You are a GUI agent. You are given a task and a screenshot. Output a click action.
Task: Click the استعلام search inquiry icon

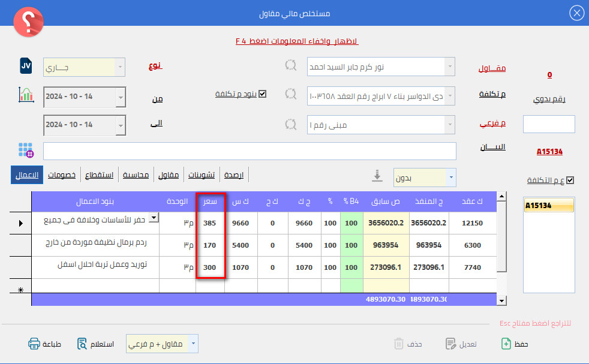83,344
